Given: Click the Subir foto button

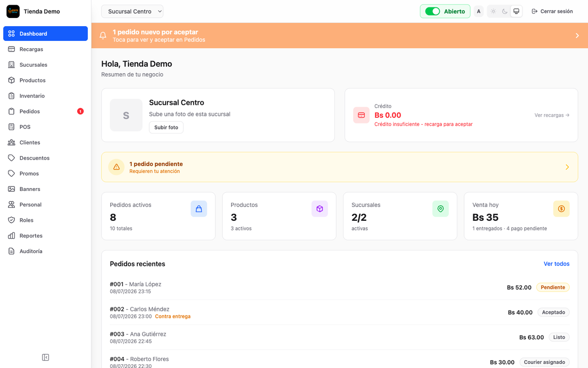Looking at the screenshot, I should [166, 127].
